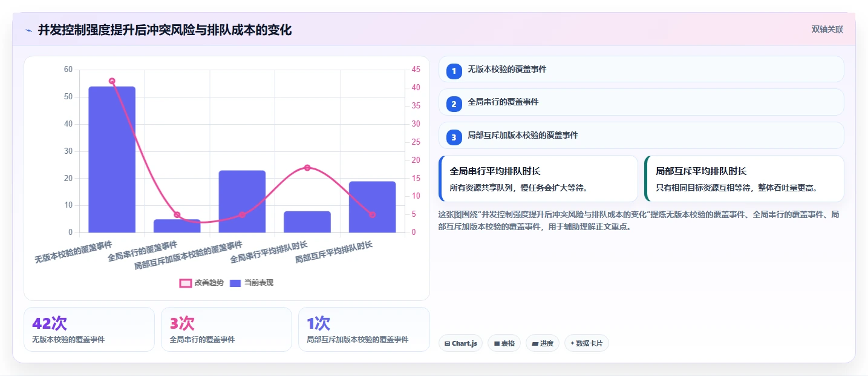The width and height of the screenshot is (868, 376).
Task: Click the 3次 stat card
Action: pyautogui.click(x=226, y=329)
